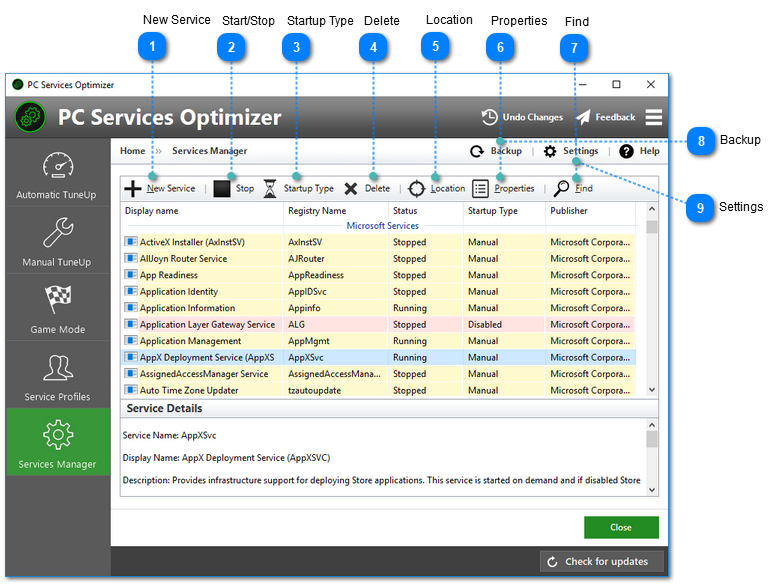Sort by Startup Type column header
The image size is (780, 586).
point(504,211)
